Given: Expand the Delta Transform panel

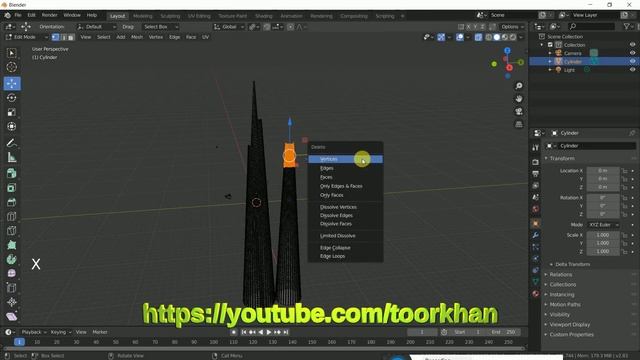Looking at the screenshot, I should (x=572, y=264).
